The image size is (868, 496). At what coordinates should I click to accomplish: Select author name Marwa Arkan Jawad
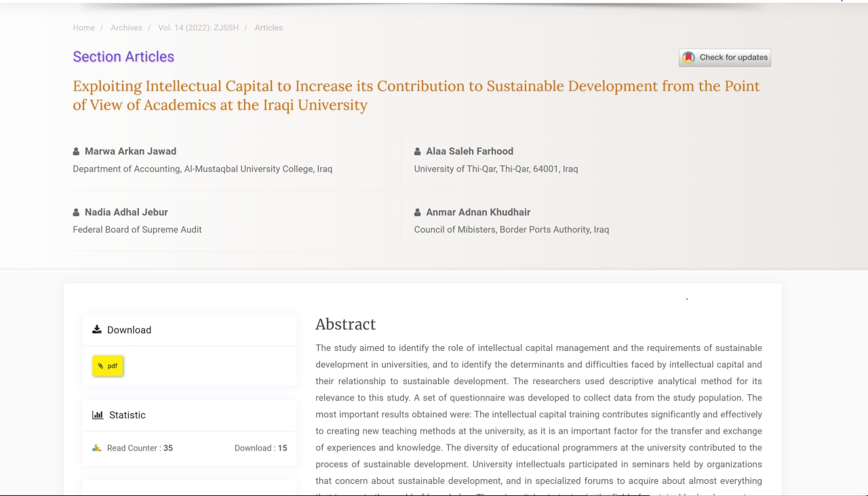point(130,151)
